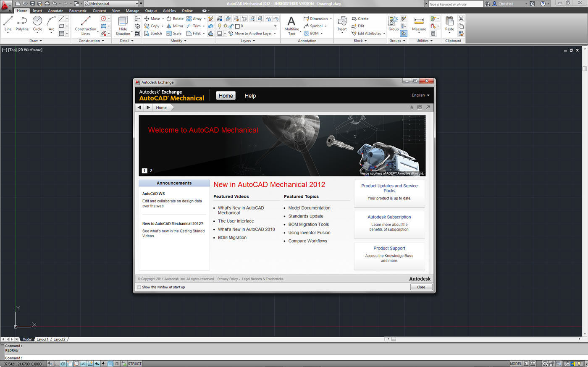
Task: Click the Hide Situation tool
Action: click(123, 26)
